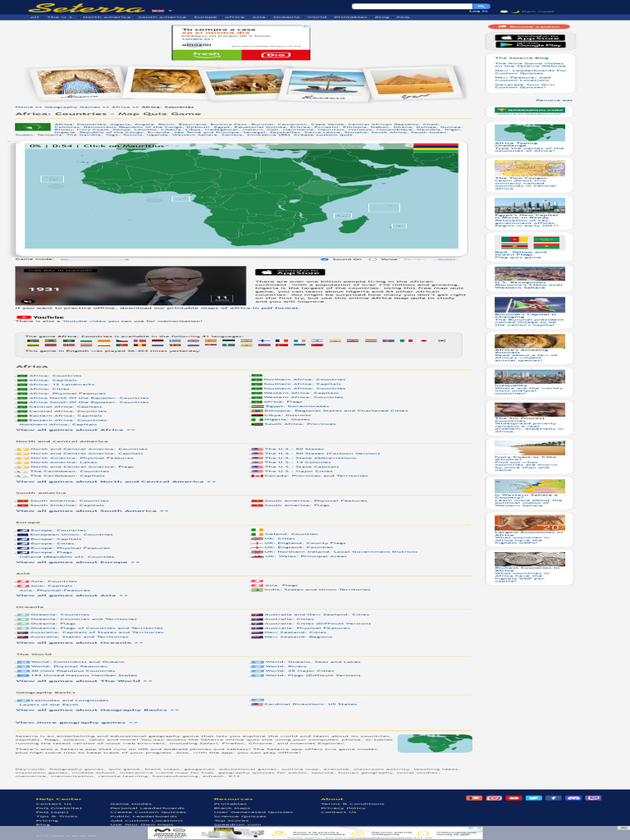Open 'Richest Countries in Africa' card
This screenshot has width=630, height=840.
tap(529, 568)
